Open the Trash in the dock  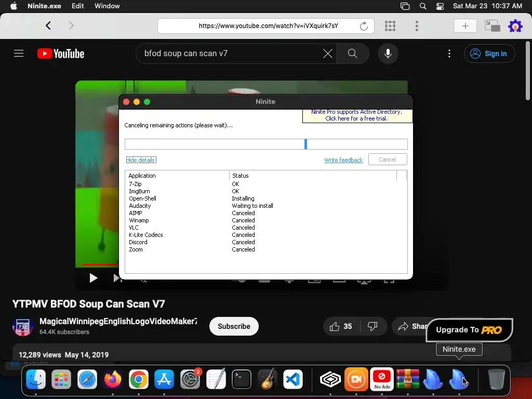[496, 379]
